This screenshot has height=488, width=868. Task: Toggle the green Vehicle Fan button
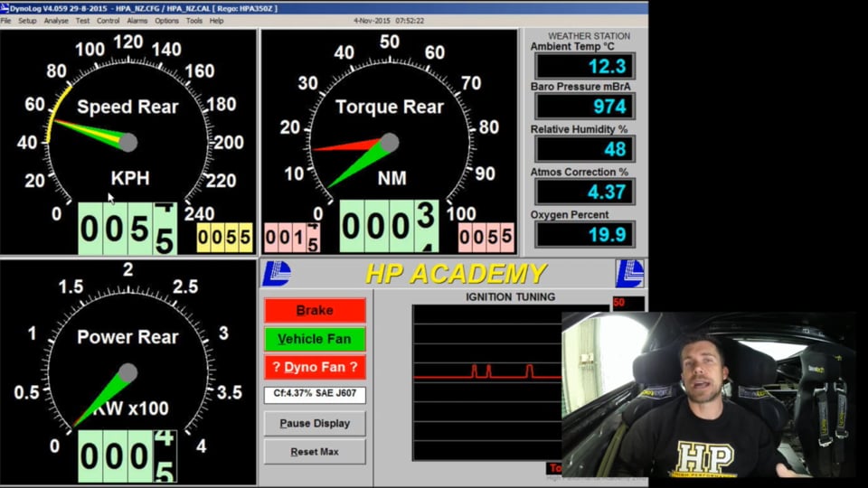coord(315,339)
